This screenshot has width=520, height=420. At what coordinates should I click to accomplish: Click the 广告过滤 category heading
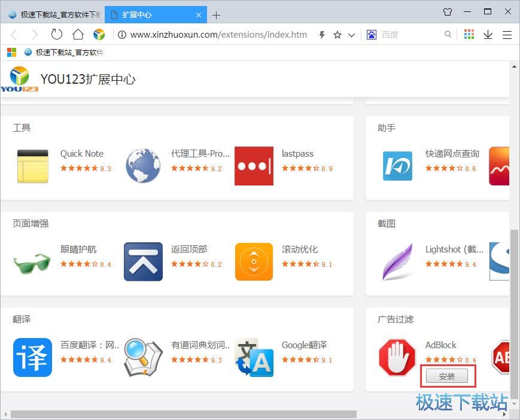[396, 319]
